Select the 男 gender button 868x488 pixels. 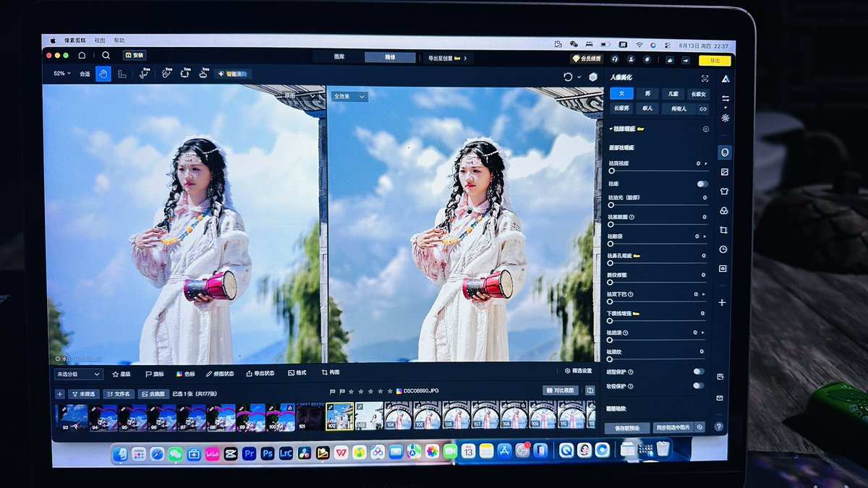tap(647, 94)
